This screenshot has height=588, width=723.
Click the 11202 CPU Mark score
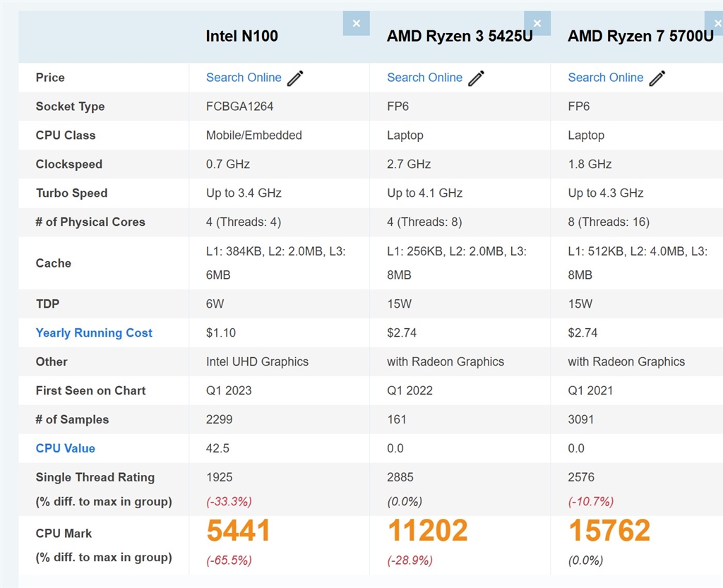click(x=427, y=530)
